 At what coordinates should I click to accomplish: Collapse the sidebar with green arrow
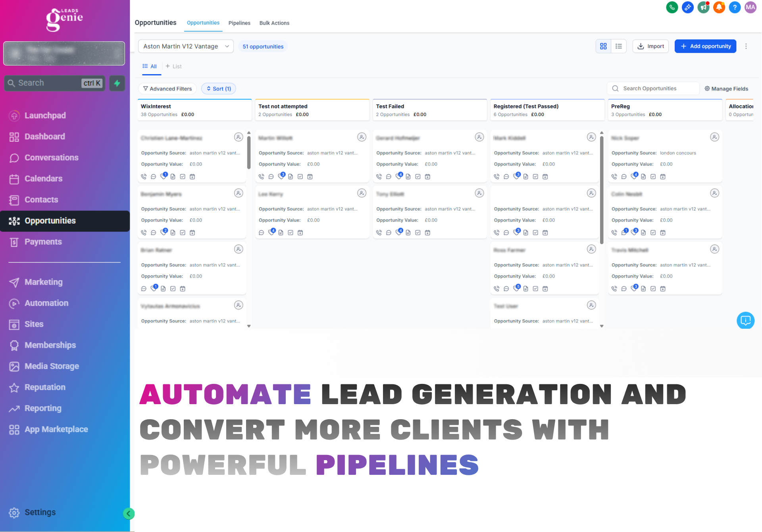coord(128,513)
